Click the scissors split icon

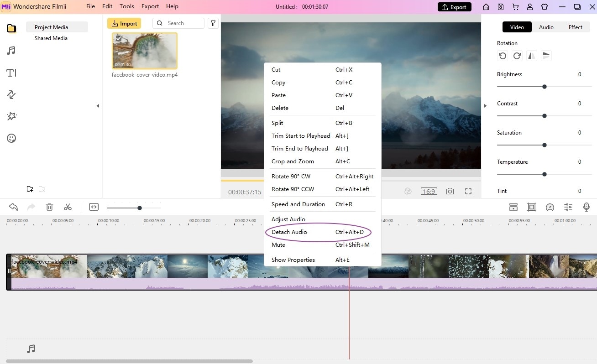[x=68, y=207]
